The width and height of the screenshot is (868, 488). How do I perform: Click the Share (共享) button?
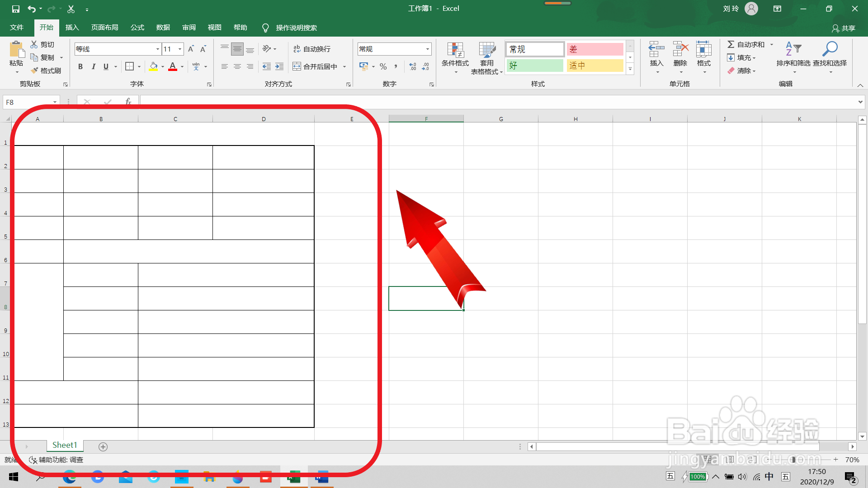(844, 28)
